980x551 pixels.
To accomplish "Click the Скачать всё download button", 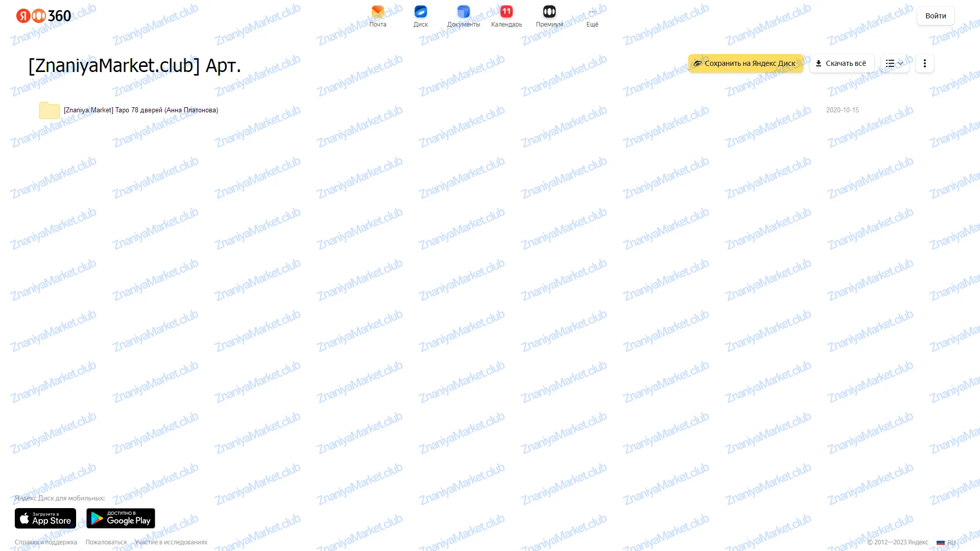I will (841, 63).
